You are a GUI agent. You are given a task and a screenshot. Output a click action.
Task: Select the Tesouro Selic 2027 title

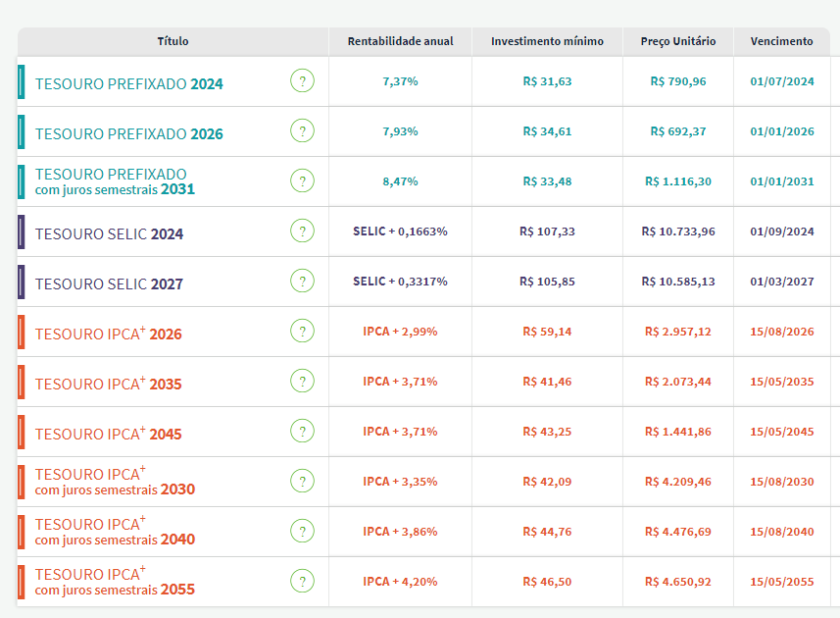point(109,284)
